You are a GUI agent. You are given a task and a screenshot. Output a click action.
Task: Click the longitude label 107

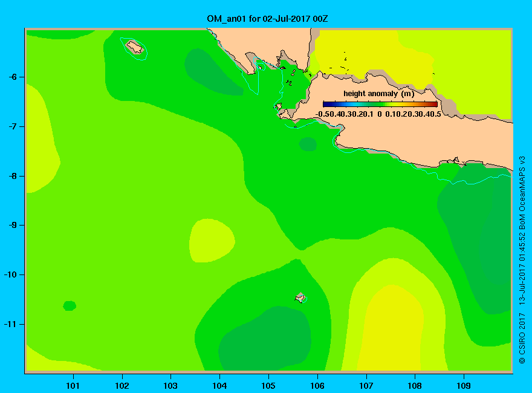(x=366, y=386)
